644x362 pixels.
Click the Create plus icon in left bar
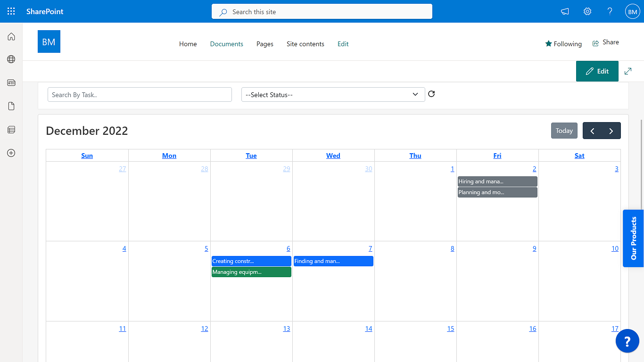tap(11, 153)
